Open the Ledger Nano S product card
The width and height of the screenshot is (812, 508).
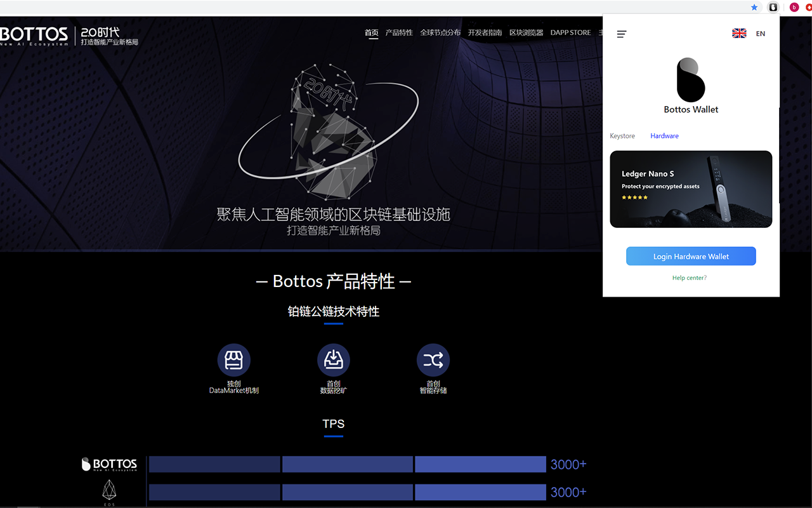click(x=691, y=189)
